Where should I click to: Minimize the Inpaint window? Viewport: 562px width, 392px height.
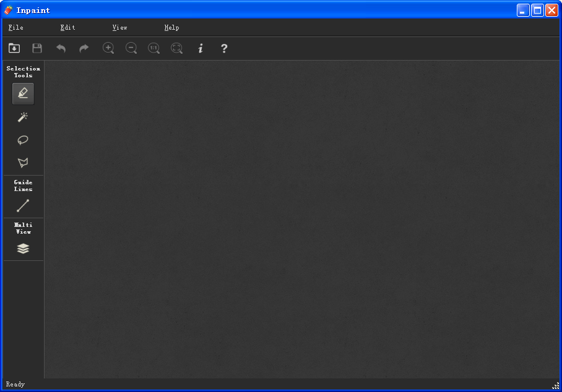pyautogui.click(x=523, y=11)
